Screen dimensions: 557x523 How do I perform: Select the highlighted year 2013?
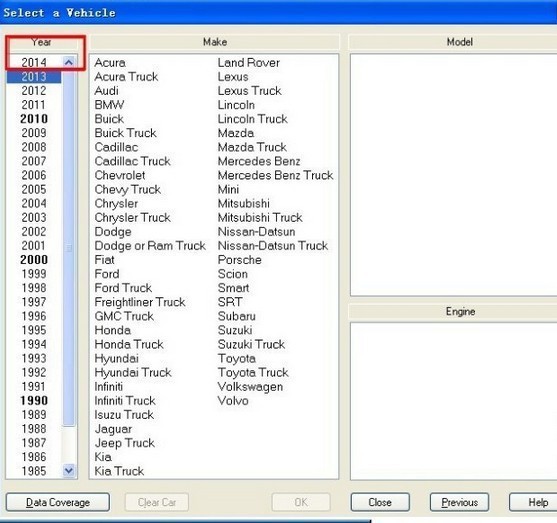click(34, 77)
